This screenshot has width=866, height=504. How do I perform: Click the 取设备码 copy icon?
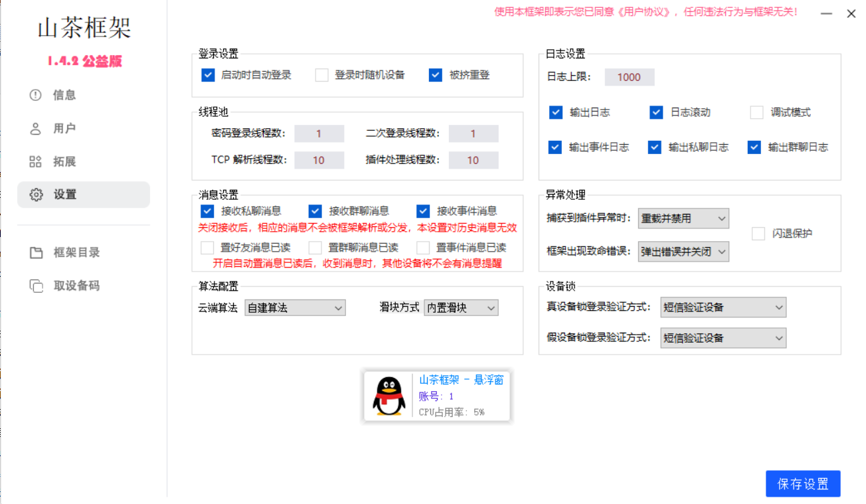pyautogui.click(x=36, y=286)
